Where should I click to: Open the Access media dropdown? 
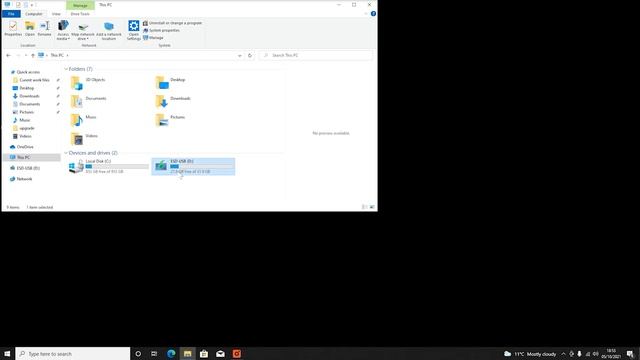click(x=63, y=30)
